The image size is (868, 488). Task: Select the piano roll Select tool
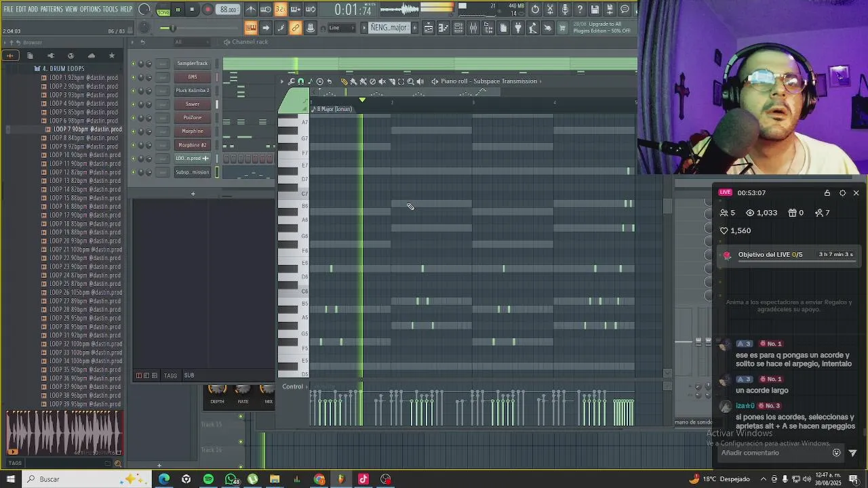tap(401, 81)
